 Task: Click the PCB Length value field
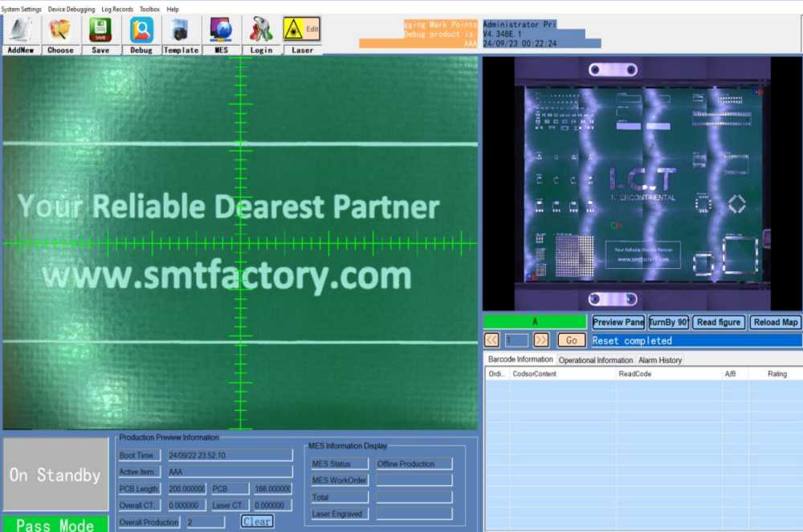pyautogui.click(x=187, y=489)
